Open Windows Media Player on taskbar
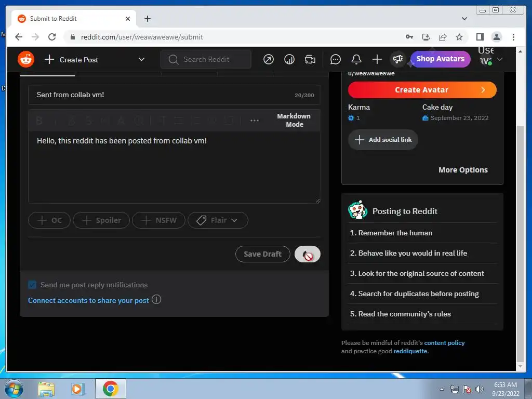Screen dimensions: 532x399 click(78, 389)
